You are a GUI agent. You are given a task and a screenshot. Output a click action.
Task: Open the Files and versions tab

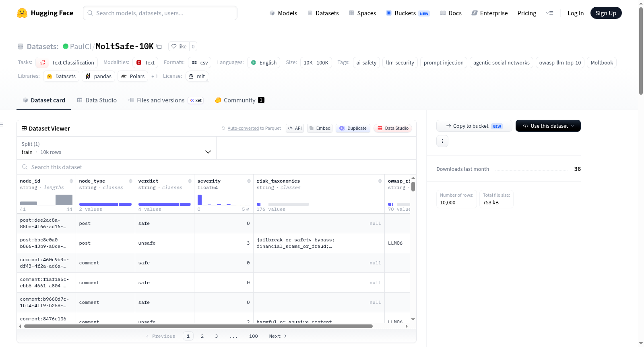click(x=166, y=100)
